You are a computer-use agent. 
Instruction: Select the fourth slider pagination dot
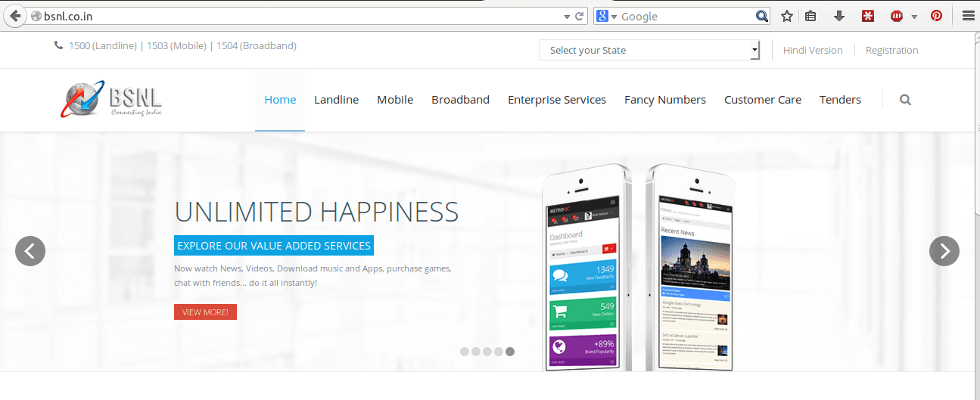(499, 351)
